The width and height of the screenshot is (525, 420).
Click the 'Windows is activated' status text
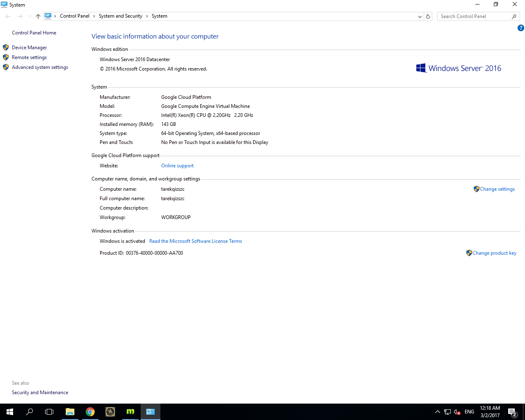click(x=122, y=241)
